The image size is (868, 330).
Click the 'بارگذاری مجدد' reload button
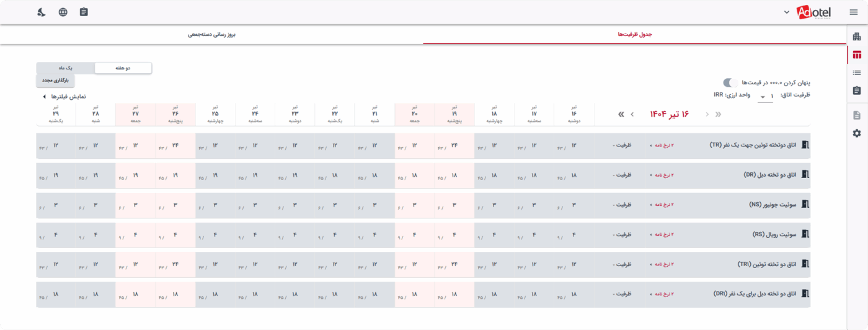(55, 81)
